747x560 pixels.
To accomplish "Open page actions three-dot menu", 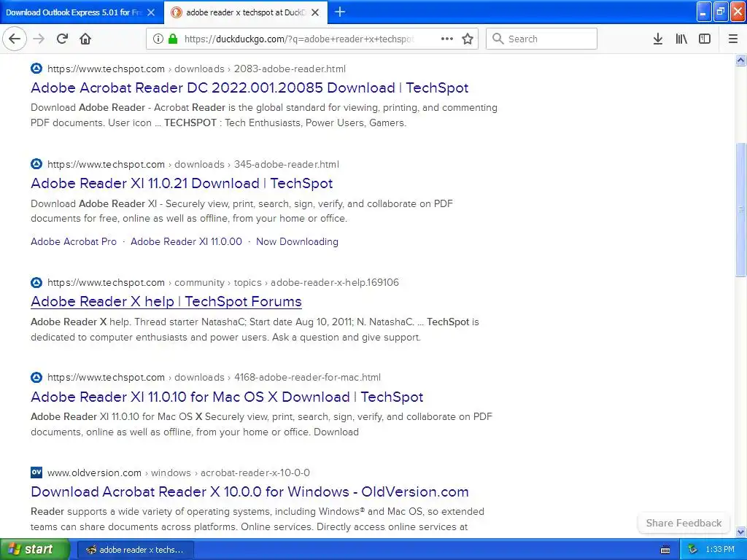I will pos(447,39).
